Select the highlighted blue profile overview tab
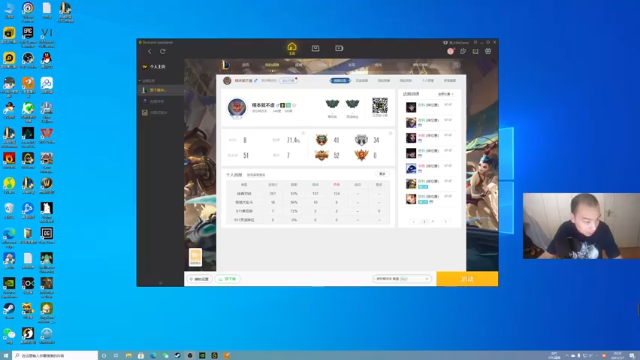Viewport: 640px width, 360px height. (340, 81)
